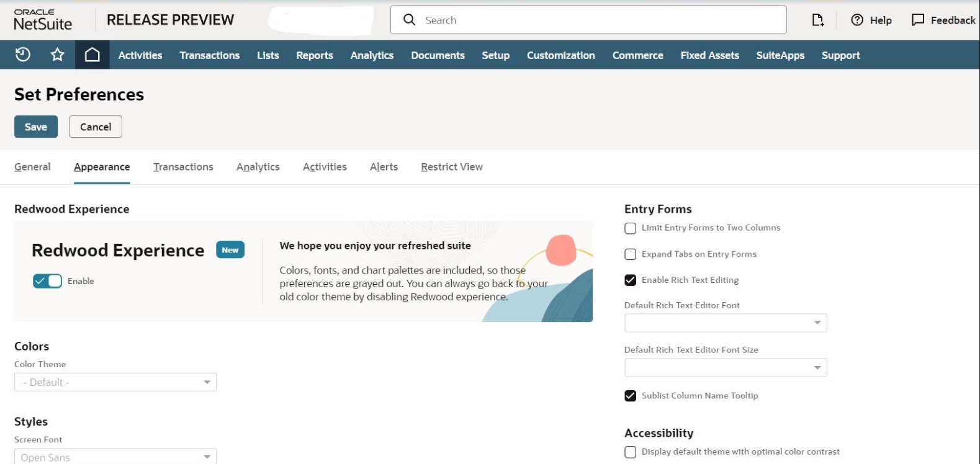Click the Colors section heading
This screenshot has height=464, width=980.
tap(32, 346)
